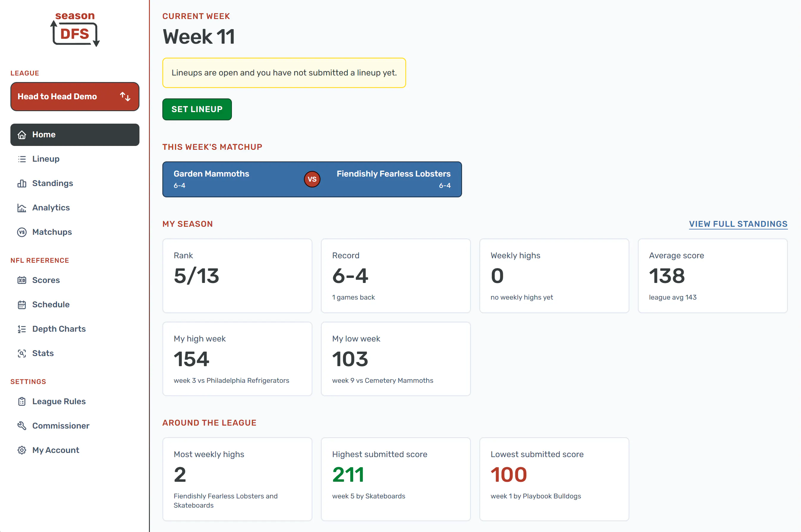Click the Lineup list icon
This screenshot has width=801, height=532.
pyautogui.click(x=22, y=159)
